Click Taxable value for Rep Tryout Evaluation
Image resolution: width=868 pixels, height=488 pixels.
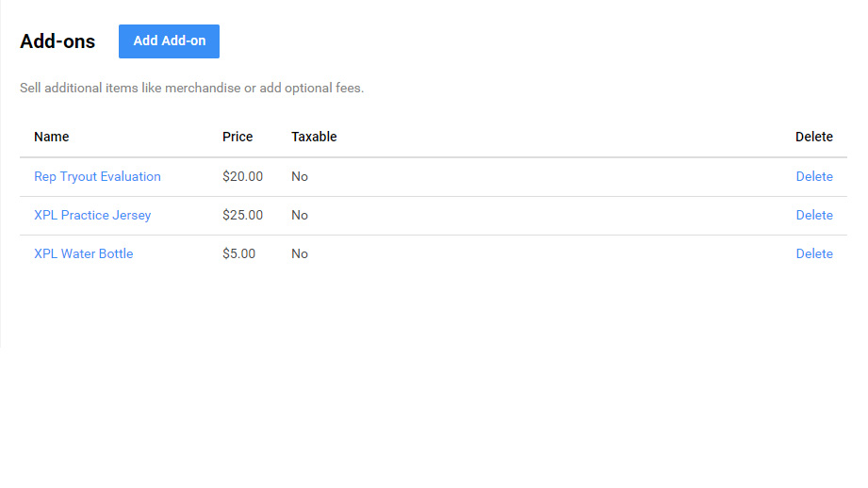tap(300, 176)
